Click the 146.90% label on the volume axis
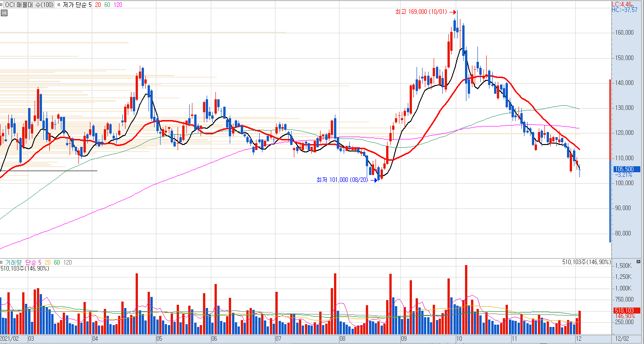The height and width of the screenshot is (344, 644). coord(625,316)
